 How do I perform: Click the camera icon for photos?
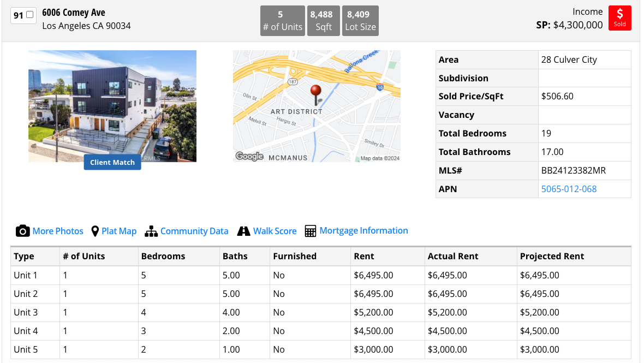pyautogui.click(x=22, y=231)
